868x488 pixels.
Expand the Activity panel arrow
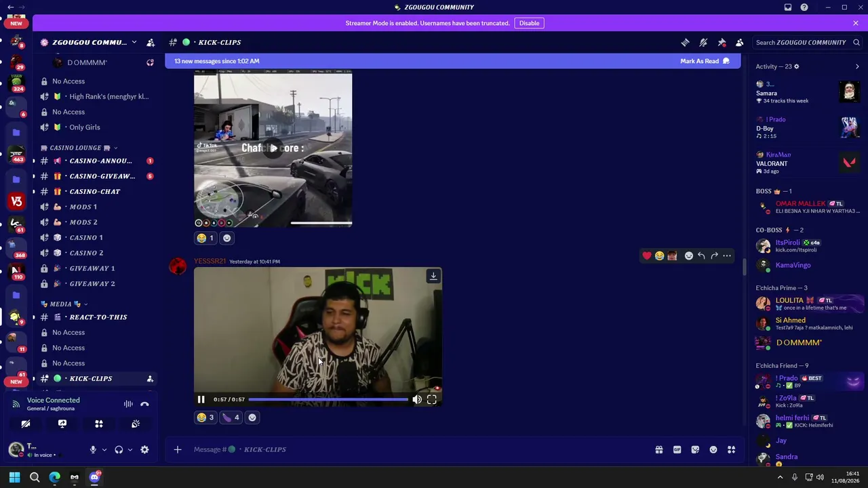point(857,66)
